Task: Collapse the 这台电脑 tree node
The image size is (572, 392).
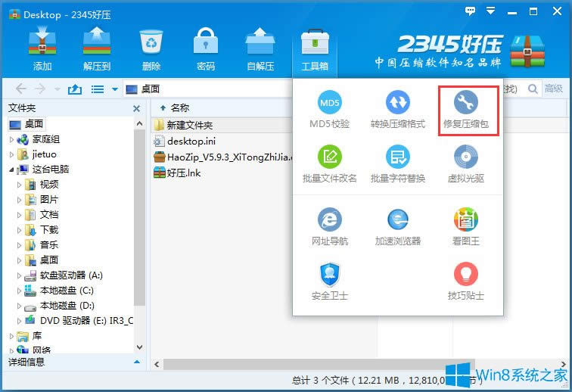Action: 11,170
